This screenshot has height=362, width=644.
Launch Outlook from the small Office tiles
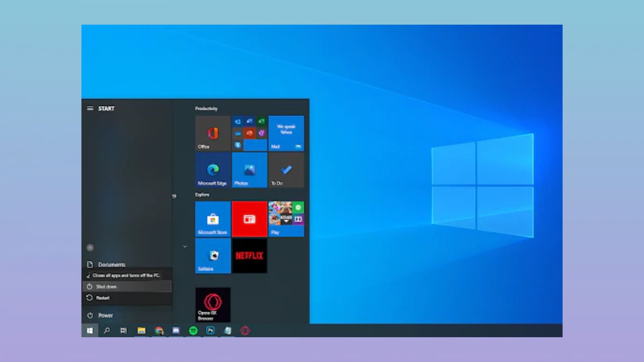tap(238, 121)
